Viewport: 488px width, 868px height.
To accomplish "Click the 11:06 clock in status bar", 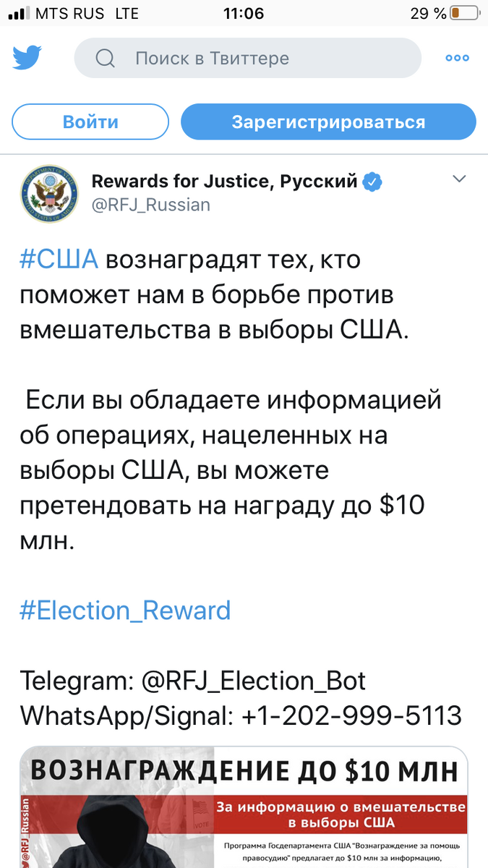I will tap(244, 12).
